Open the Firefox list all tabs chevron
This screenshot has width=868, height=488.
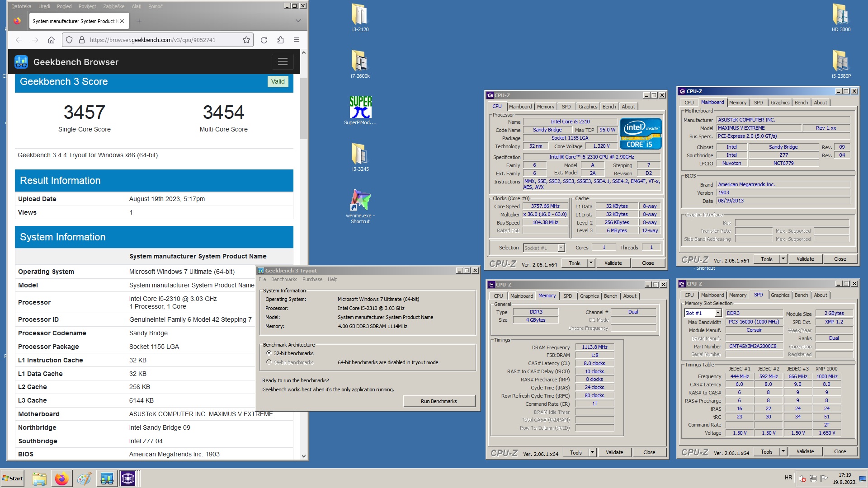point(298,21)
